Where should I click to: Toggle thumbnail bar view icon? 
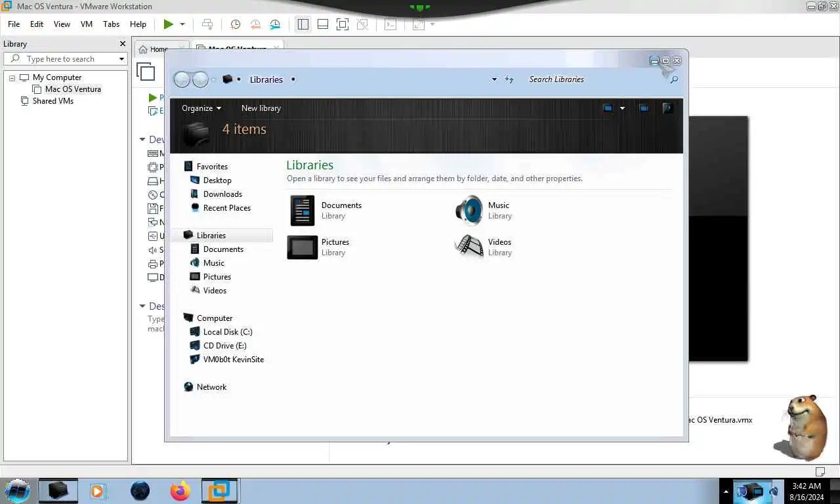(323, 24)
